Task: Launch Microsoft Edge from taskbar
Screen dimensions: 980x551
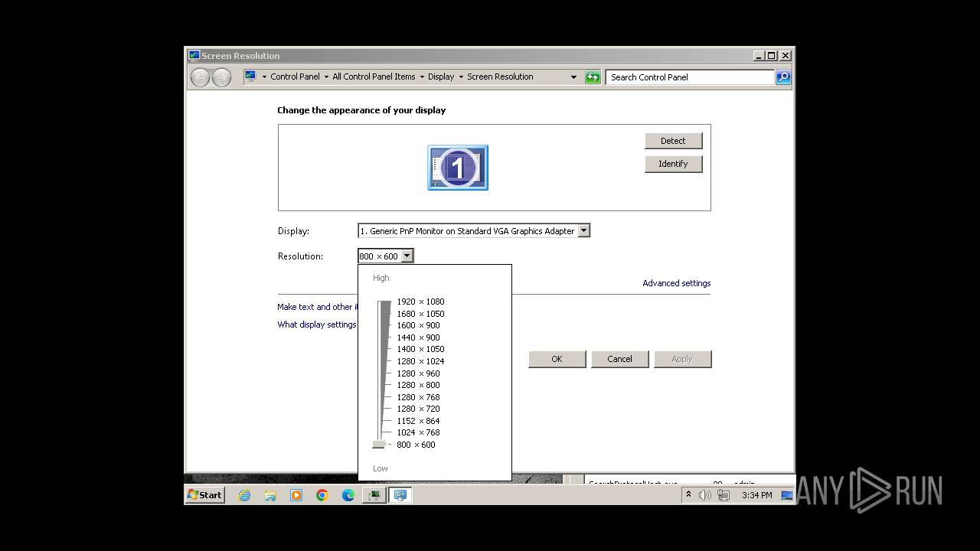Action: tap(348, 495)
